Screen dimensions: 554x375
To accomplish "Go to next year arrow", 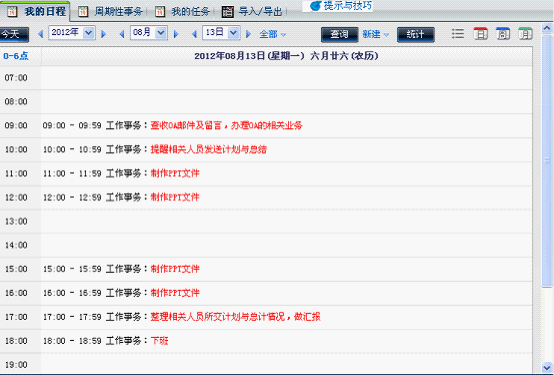I will 104,34.
